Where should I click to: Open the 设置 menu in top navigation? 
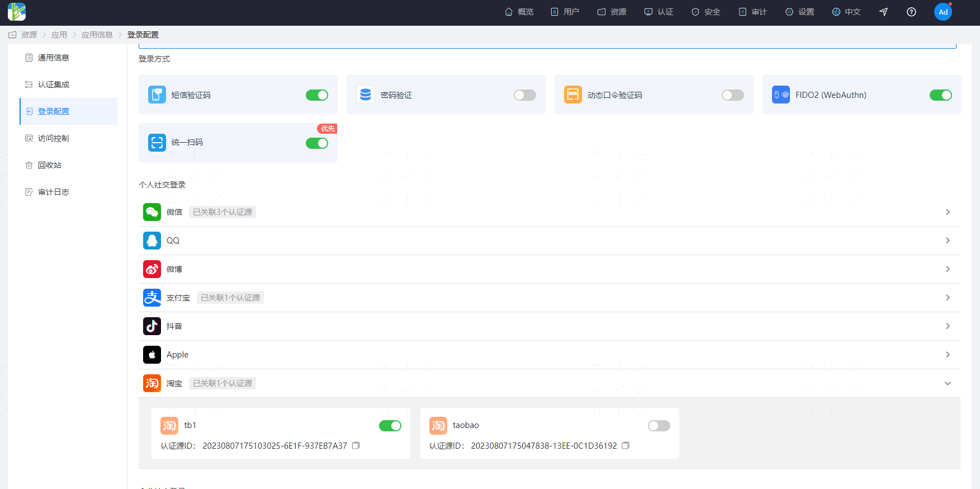(x=799, y=12)
